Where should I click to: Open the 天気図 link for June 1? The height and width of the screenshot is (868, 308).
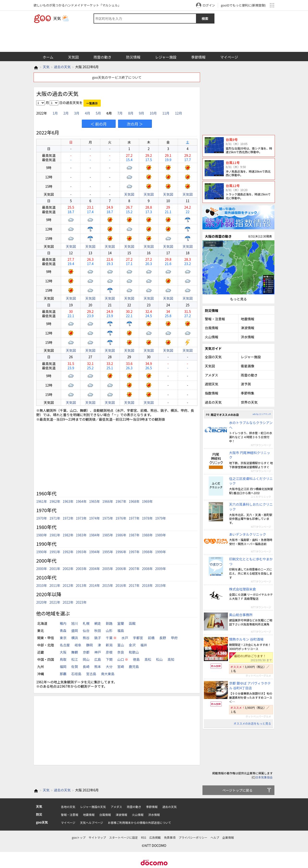click(129, 194)
